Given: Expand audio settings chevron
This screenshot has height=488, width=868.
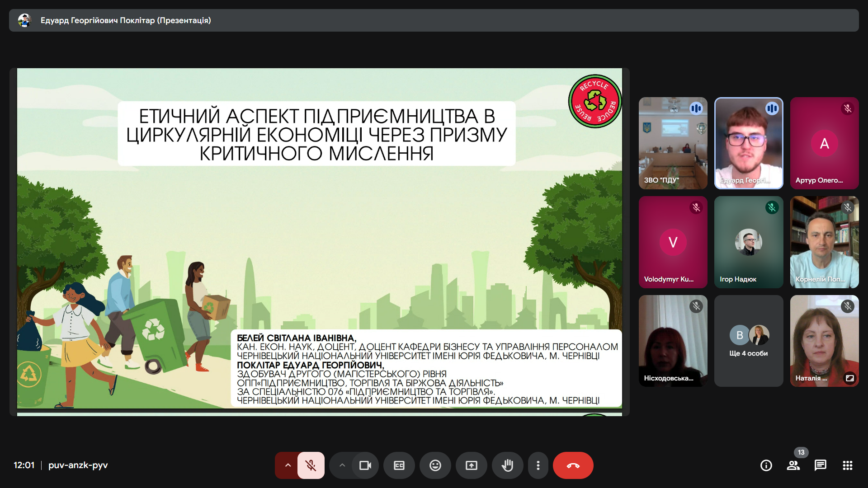Looking at the screenshot, I should pos(288,465).
